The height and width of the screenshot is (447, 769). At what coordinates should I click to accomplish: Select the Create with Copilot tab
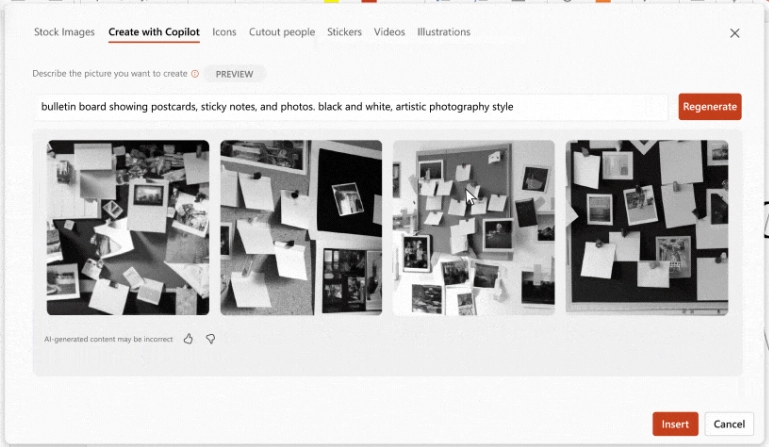pyautogui.click(x=154, y=32)
